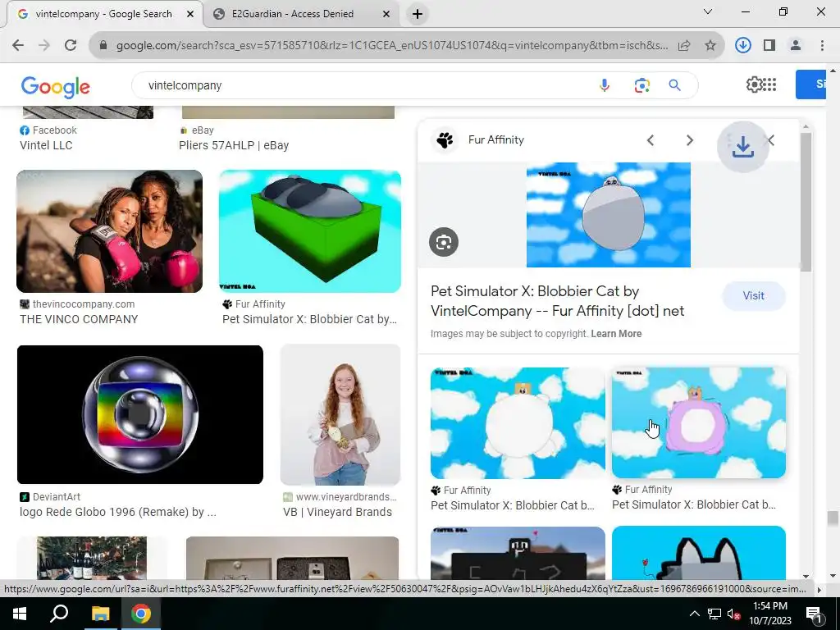Show previous image in the preview panel
This screenshot has width=840, height=630.
pyautogui.click(x=651, y=140)
